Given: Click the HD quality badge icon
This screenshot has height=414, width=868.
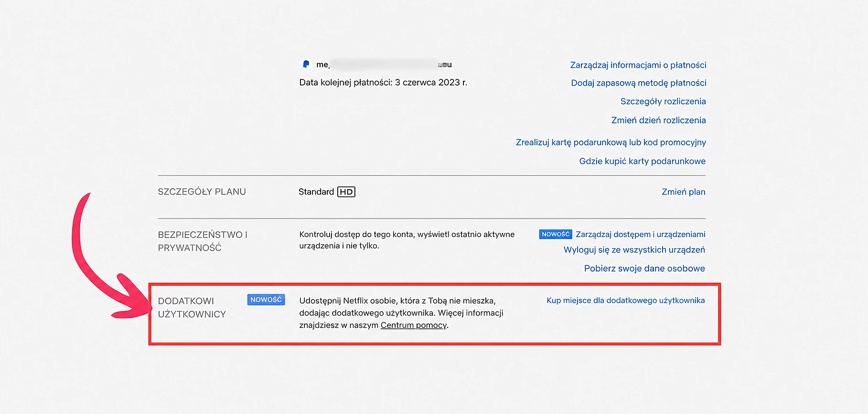Looking at the screenshot, I should [x=346, y=192].
